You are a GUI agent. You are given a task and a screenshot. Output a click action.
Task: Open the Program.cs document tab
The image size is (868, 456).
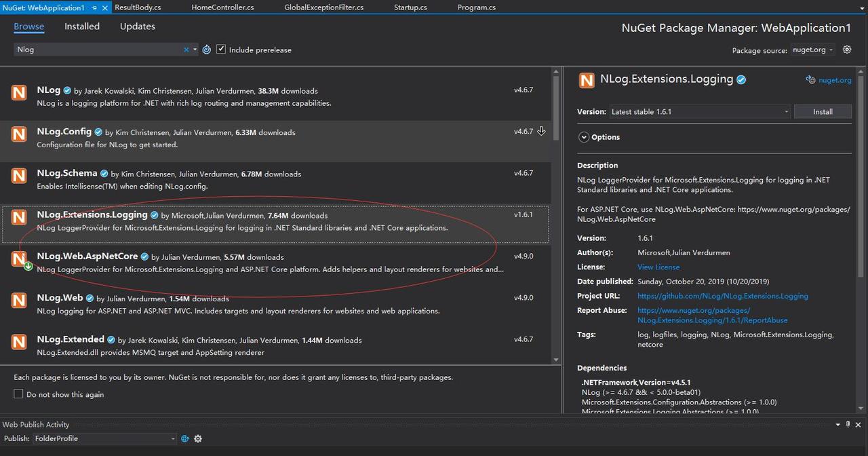click(477, 7)
